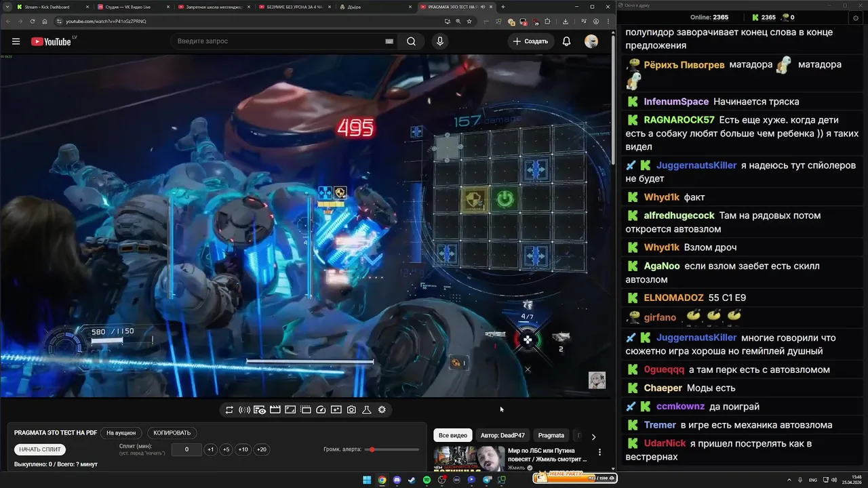The height and width of the screenshot is (488, 868).
Task: Expand more filter chips with right chevron
Action: 593,437
